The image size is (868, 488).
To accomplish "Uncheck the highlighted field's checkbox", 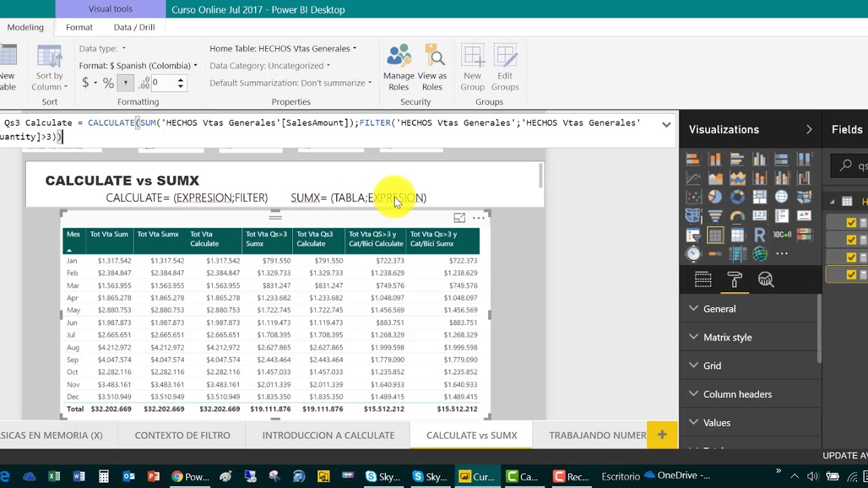I will (x=852, y=274).
